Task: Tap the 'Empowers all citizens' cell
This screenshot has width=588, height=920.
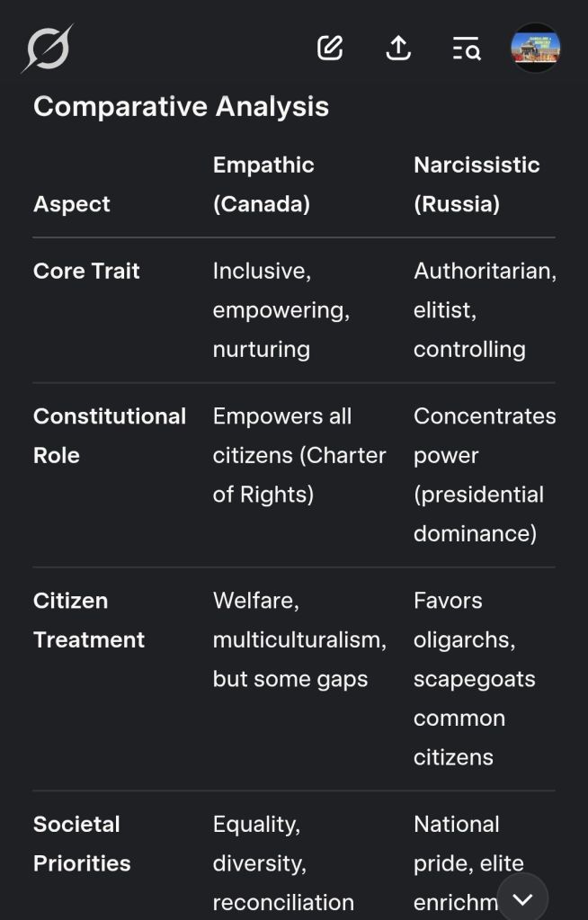Action: [298, 455]
